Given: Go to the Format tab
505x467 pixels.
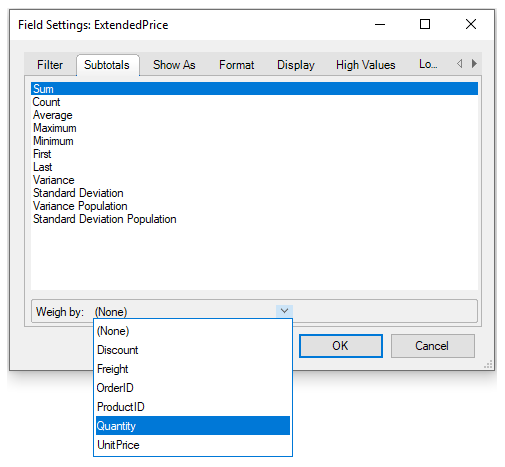Looking at the screenshot, I should pos(236,65).
